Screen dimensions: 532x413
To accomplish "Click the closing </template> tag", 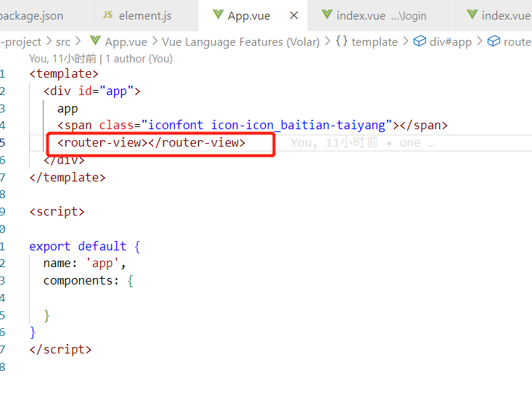I will click(67, 178).
